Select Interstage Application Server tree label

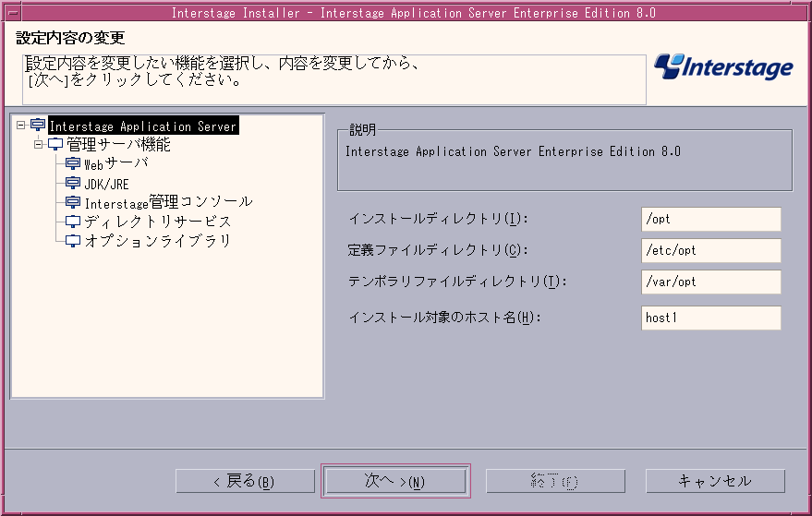click(x=143, y=126)
